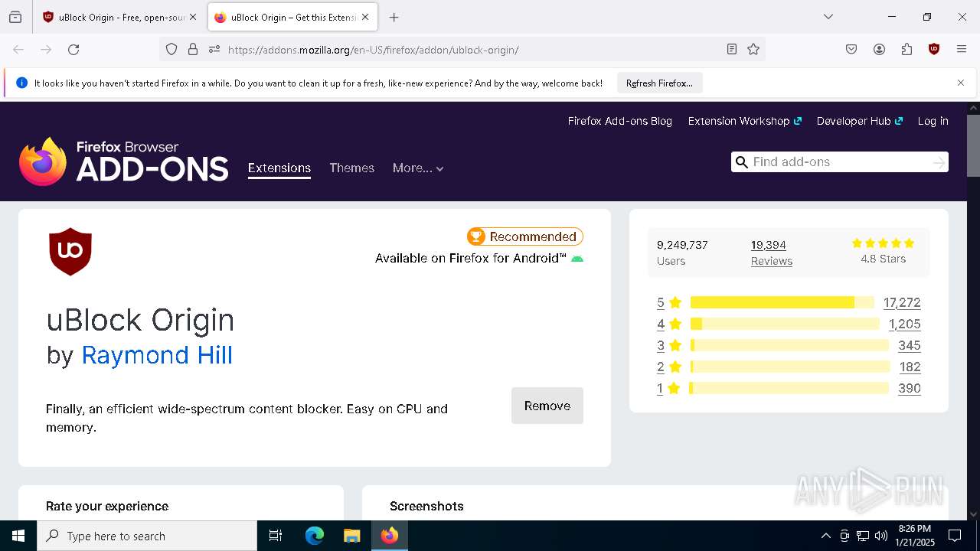
Task: List all tabs dropdown
Action: [828, 17]
